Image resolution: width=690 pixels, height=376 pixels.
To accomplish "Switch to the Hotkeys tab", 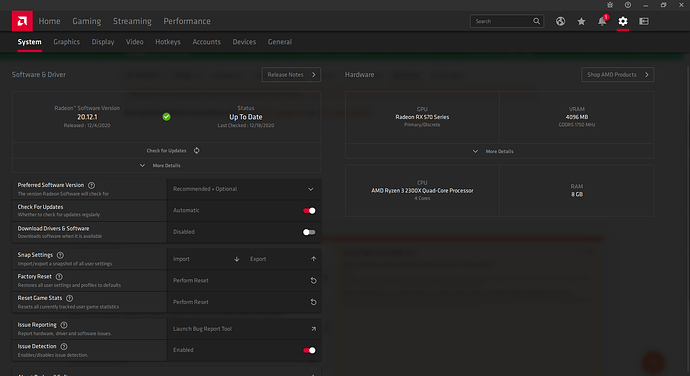I will tap(168, 42).
